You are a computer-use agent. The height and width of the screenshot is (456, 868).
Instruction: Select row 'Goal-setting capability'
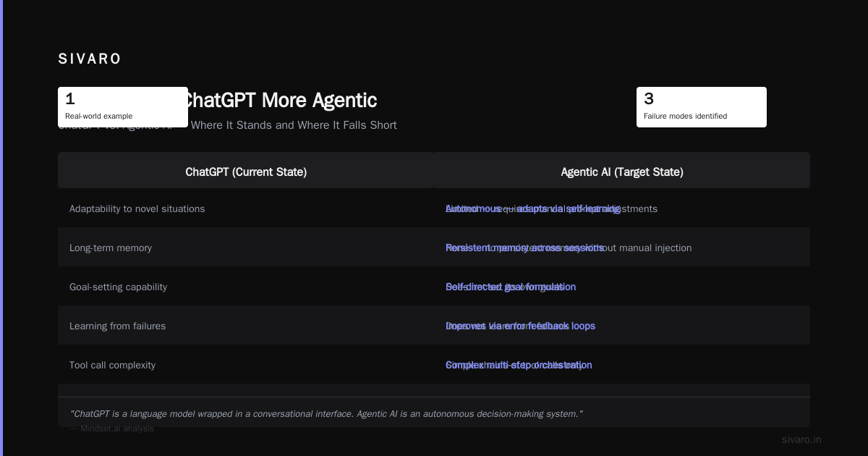pos(434,287)
